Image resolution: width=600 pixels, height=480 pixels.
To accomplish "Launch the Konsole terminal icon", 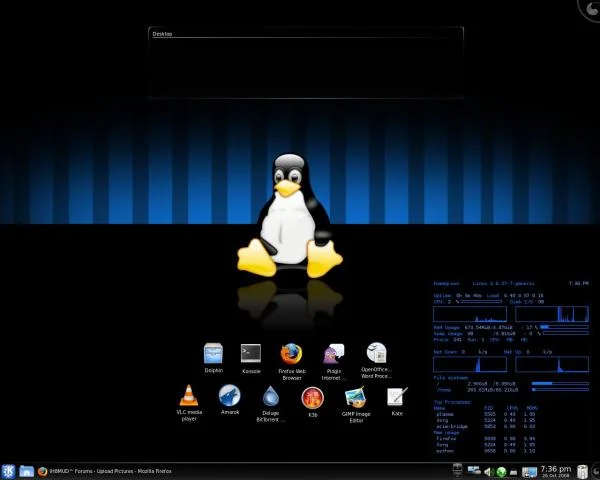I will click(251, 358).
